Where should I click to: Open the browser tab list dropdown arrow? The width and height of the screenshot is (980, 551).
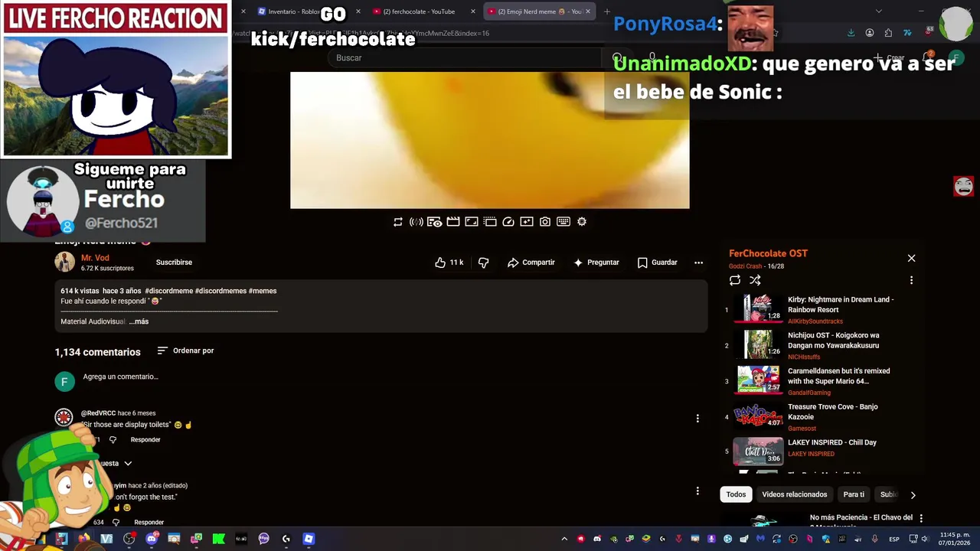tap(878, 11)
